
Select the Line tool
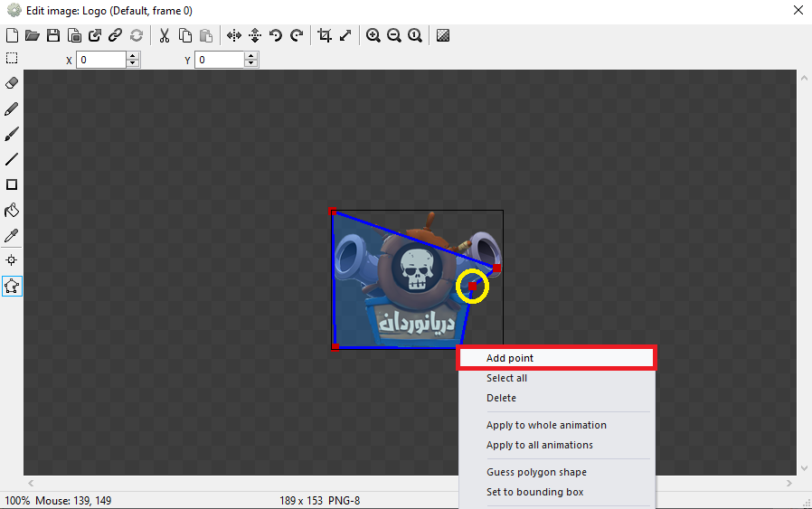[12, 159]
